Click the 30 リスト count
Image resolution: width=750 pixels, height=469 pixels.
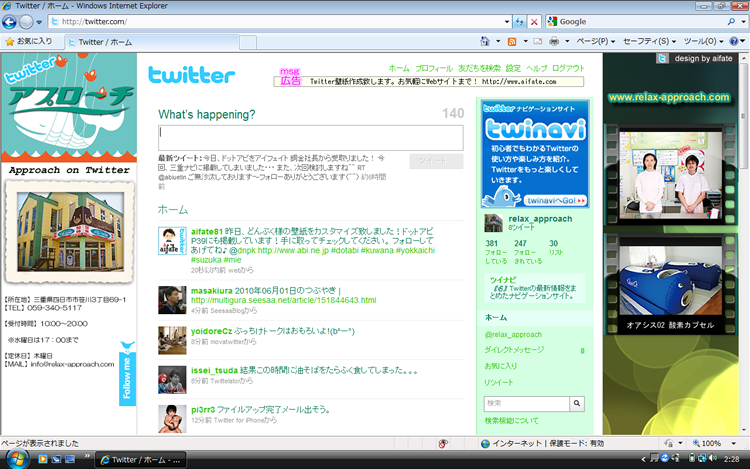click(556, 248)
